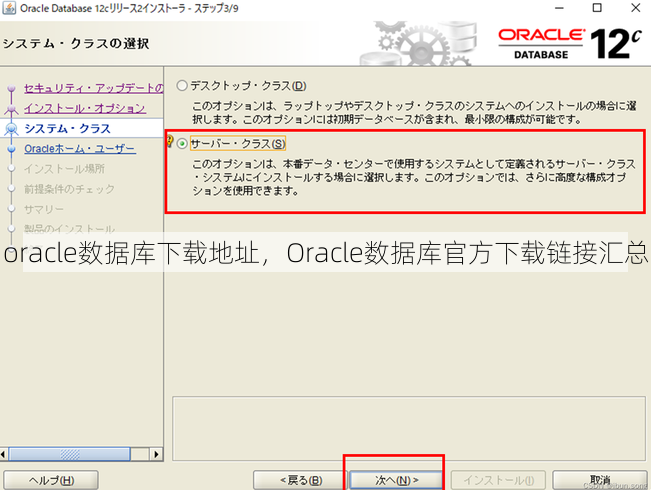Screen dimensions: 651x490
Task: Minimize the installer window
Action: [x=559, y=8]
